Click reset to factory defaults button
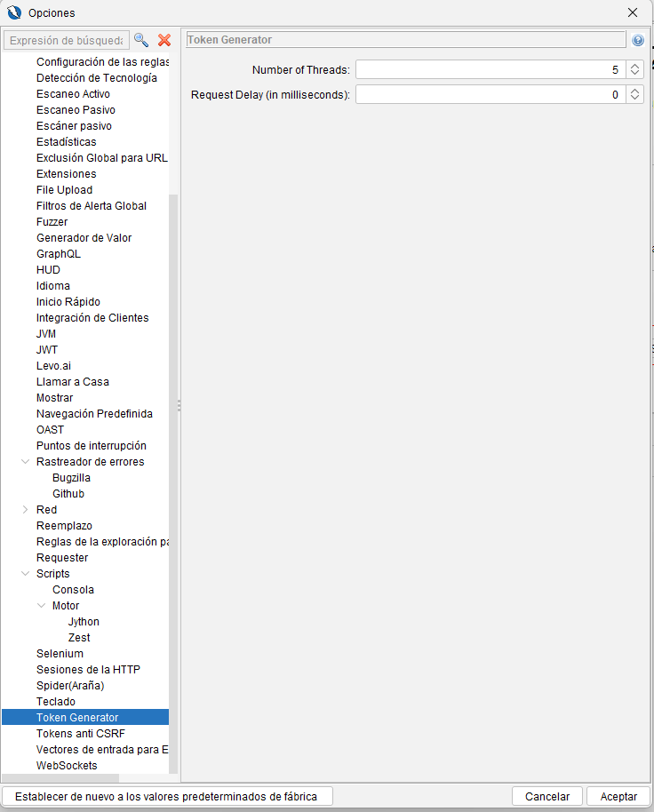Image resolution: width=654 pixels, height=812 pixels. (x=166, y=797)
